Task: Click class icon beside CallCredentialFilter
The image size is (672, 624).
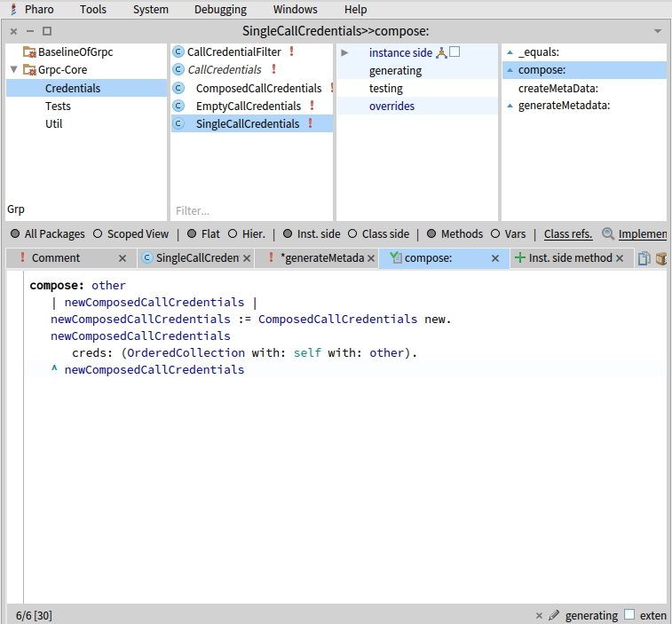Action: point(178,51)
